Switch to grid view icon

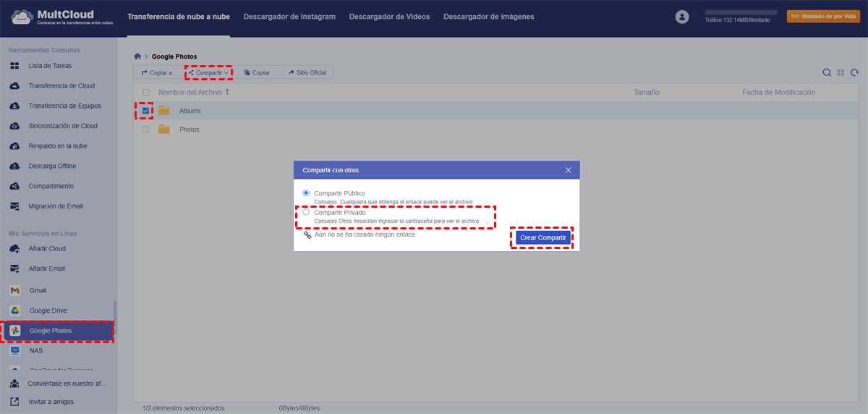pos(841,72)
